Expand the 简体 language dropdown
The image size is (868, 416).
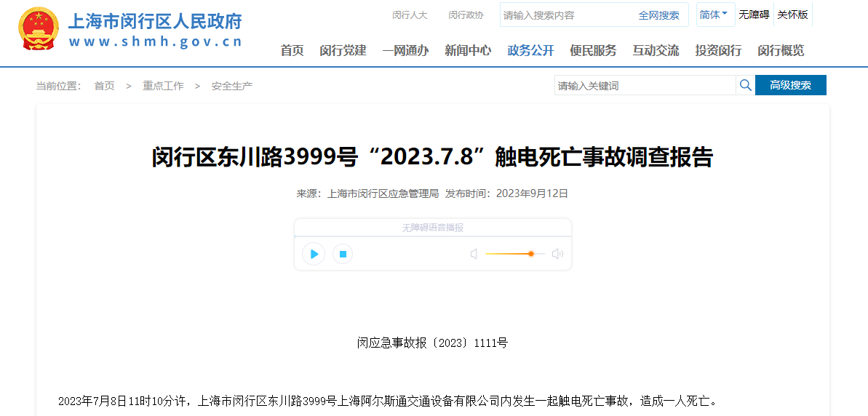(x=713, y=15)
